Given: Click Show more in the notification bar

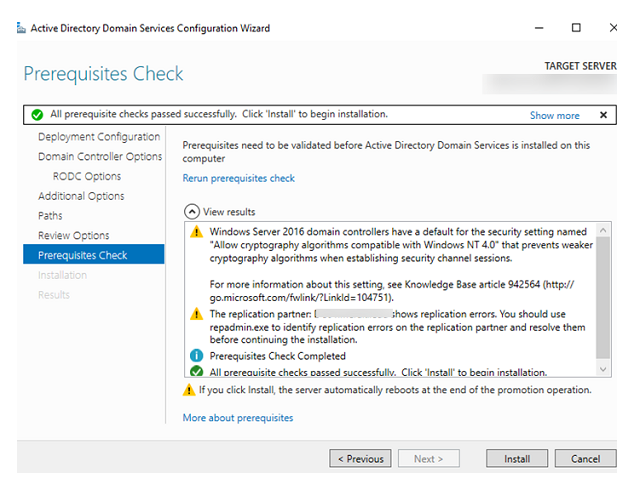Looking at the screenshot, I should pyautogui.click(x=554, y=115).
